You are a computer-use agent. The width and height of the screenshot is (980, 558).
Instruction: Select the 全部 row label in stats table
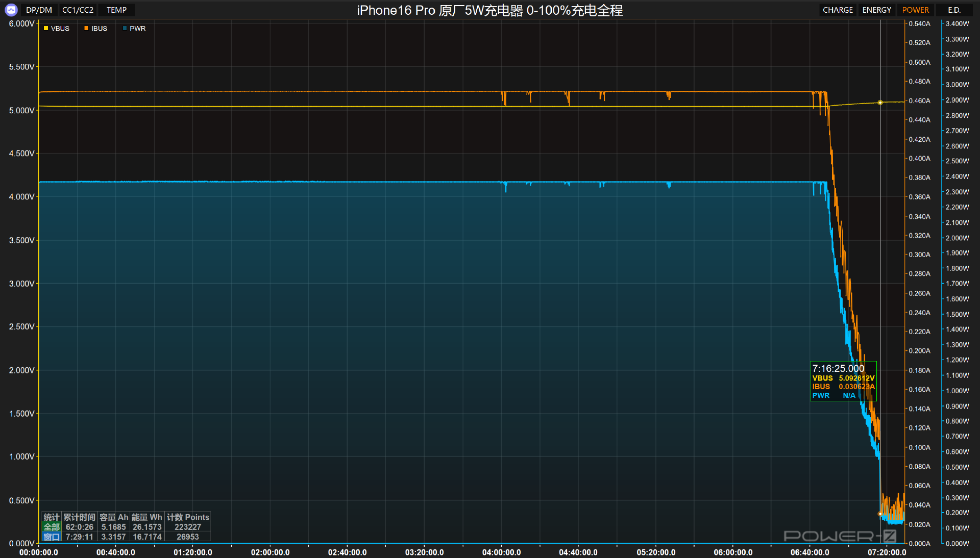click(x=52, y=527)
